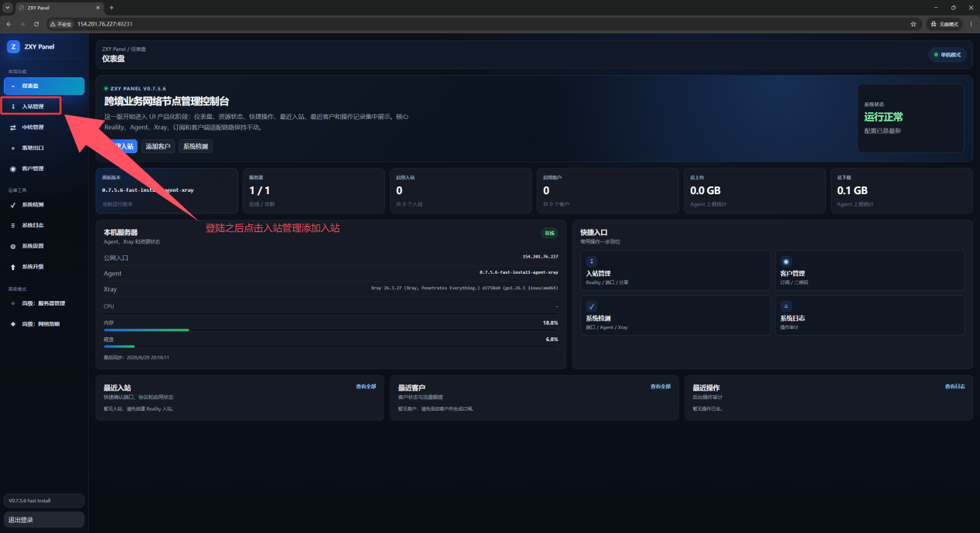The image size is (980, 533).
Task: Click the ZXY Panel / 仪表盘 breadcrumb
Action: tap(124, 49)
